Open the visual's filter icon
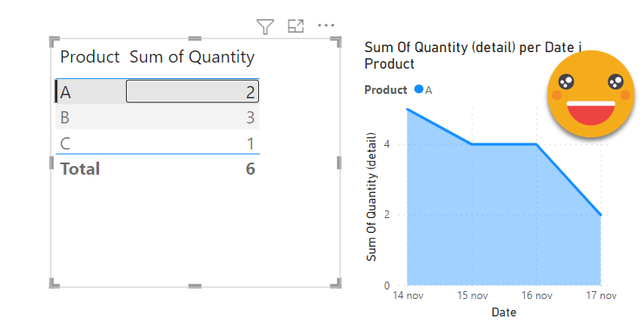Image resolution: width=644 pixels, height=332 pixels. pyautogui.click(x=265, y=27)
